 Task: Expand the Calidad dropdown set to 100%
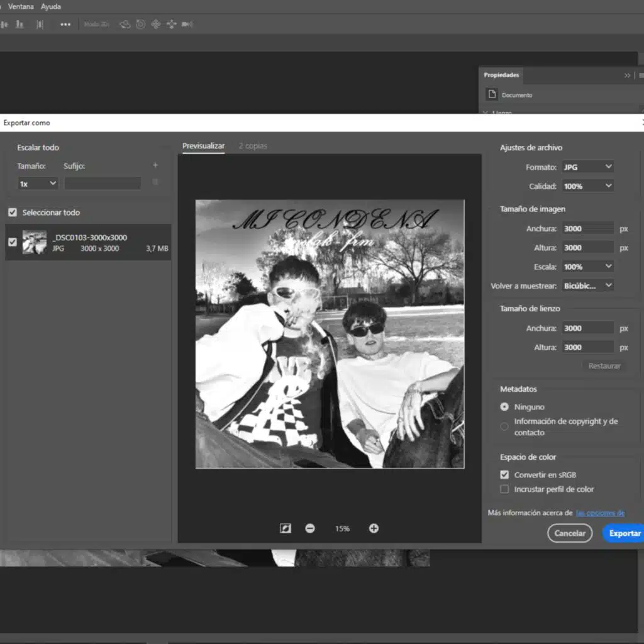[x=587, y=186]
